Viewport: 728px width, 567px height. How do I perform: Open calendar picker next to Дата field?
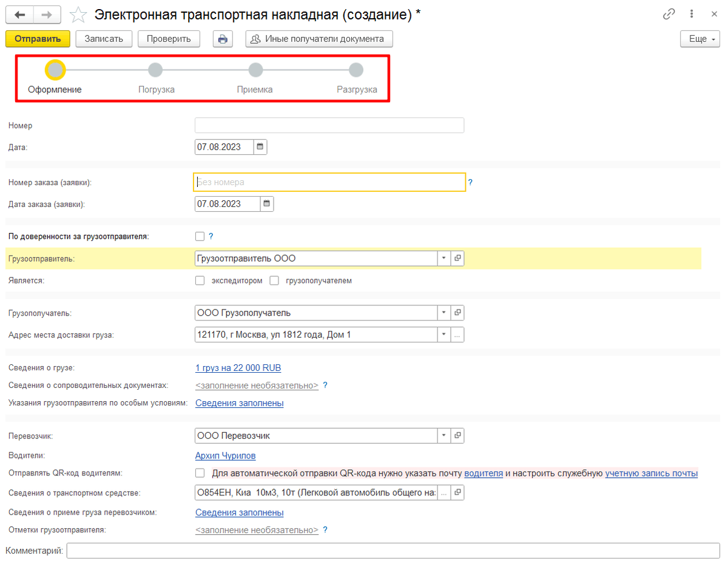pyautogui.click(x=260, y=147)
